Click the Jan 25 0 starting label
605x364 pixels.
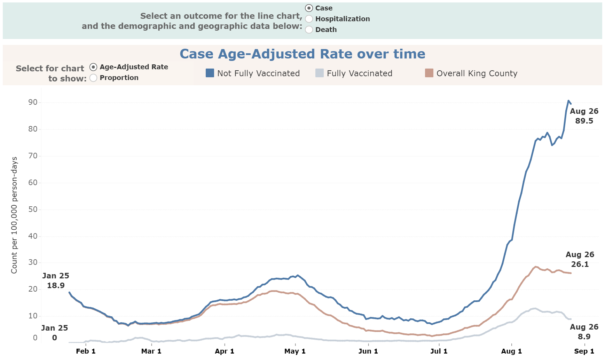coord(55,333)
